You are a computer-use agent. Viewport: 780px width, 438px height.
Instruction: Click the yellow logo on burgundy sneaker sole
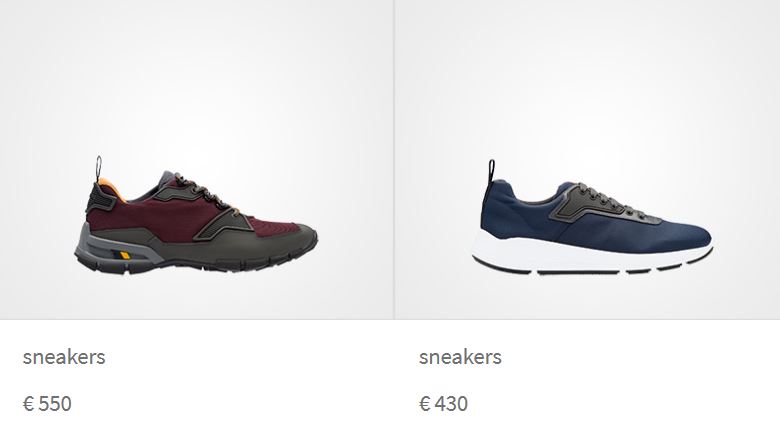(x=122, y=255)
